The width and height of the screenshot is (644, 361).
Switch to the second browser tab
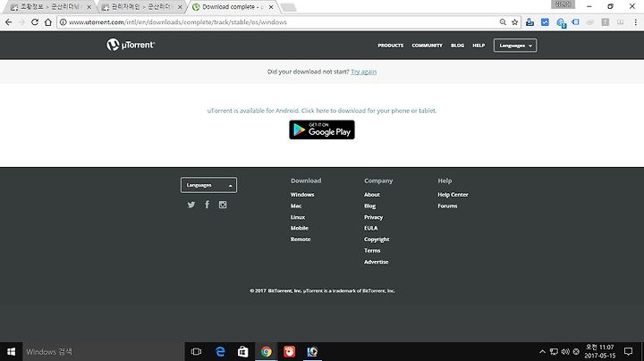pyautogui.click(x=140, y=7)
